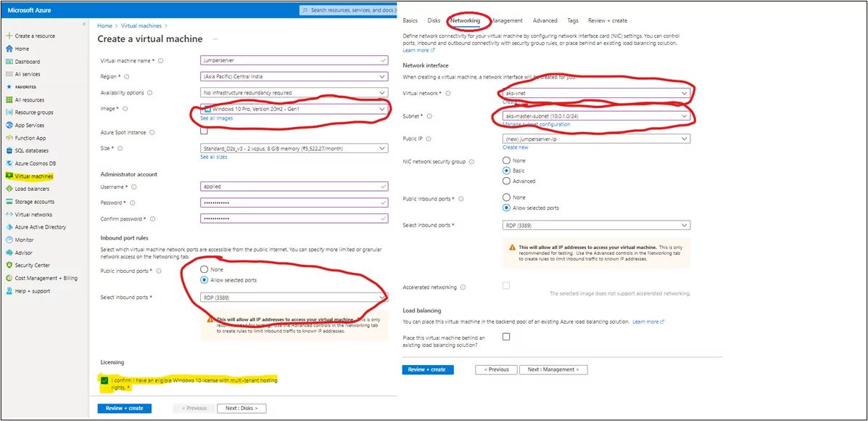Open the Load balancers icon
This screenshot has height=421, width=868.
click(x=9, y=189)
